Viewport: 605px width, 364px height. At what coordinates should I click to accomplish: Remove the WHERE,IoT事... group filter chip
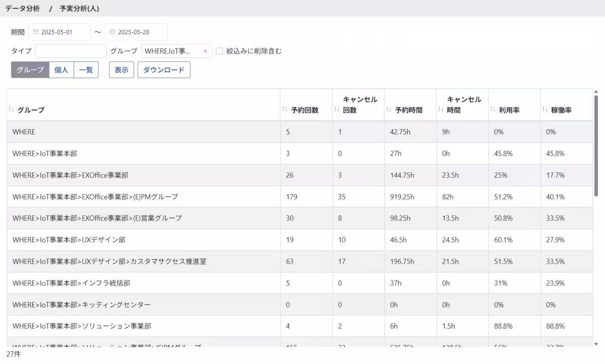205,51
